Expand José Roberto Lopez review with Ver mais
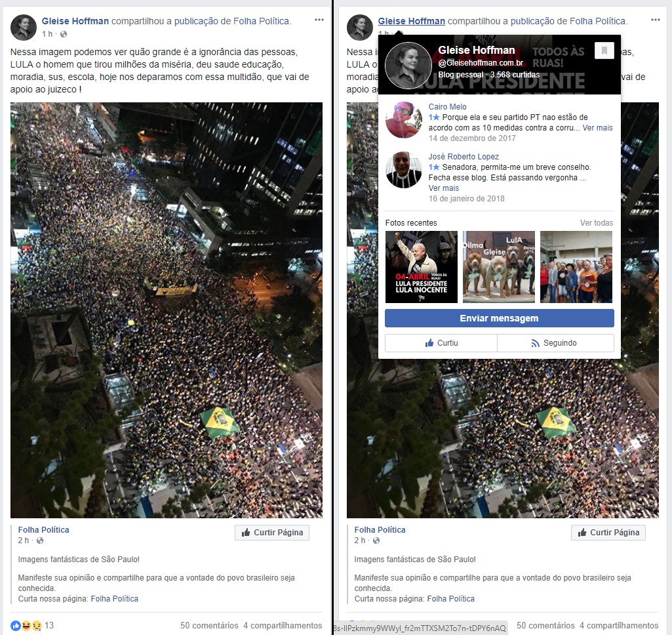Image resolution: width=672 pixels, height=635 pixels. pos(444,188)
